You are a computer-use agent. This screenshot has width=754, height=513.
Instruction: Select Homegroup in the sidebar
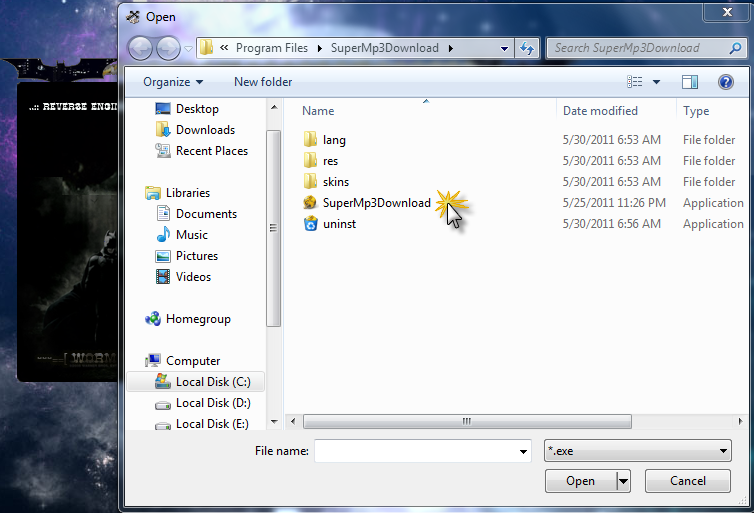(x=198, y=319)
